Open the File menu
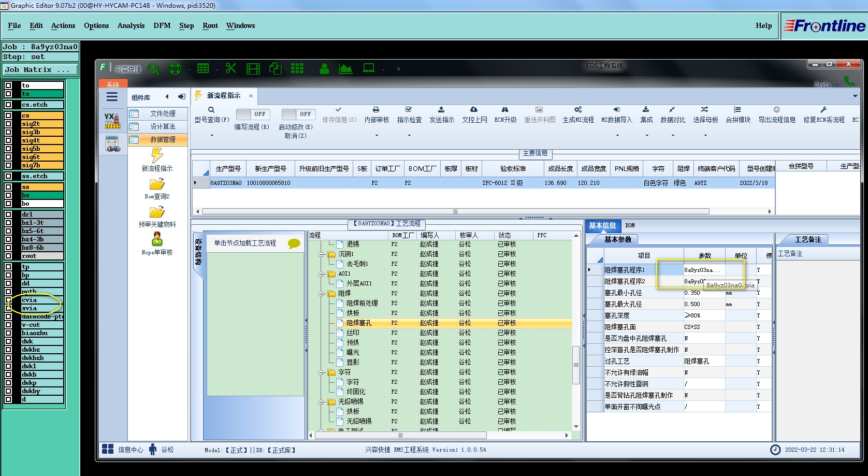868x476 pixels. (x=15, y=25)
